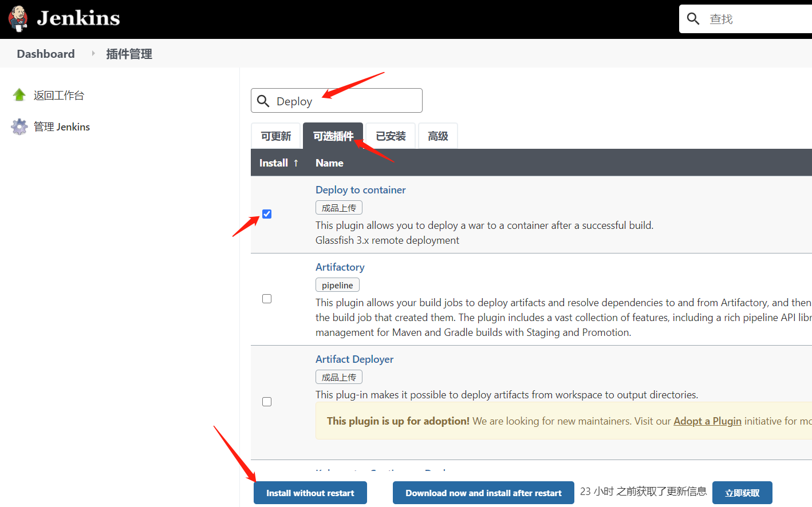Open the Artifactory plugin link
This screenshot has height=507, width=812.
[340, 267]
